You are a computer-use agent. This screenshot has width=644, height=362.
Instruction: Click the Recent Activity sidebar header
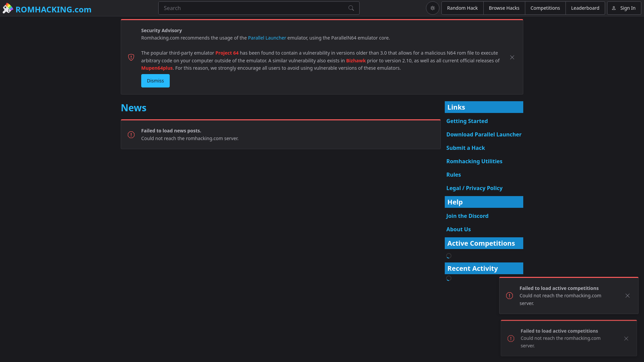484,268
